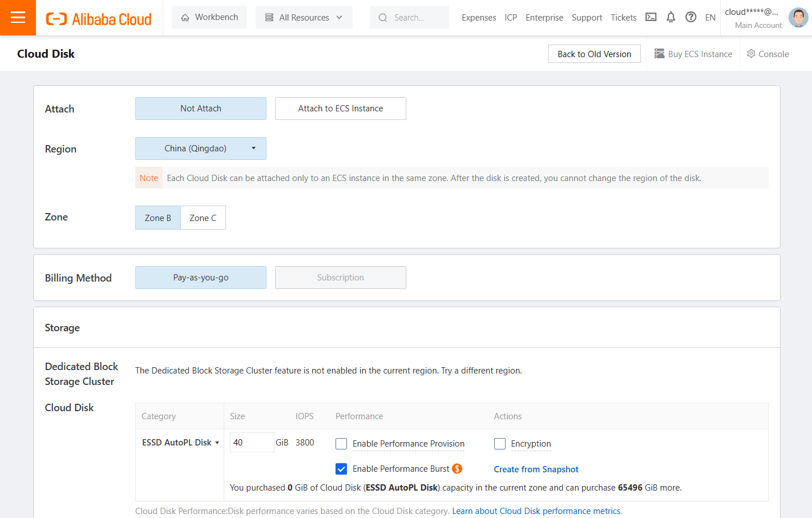812x518 pixels.
Task: Uncheck Enable Performance Burst
Action: pyautogui.click(x=341, y=469)
